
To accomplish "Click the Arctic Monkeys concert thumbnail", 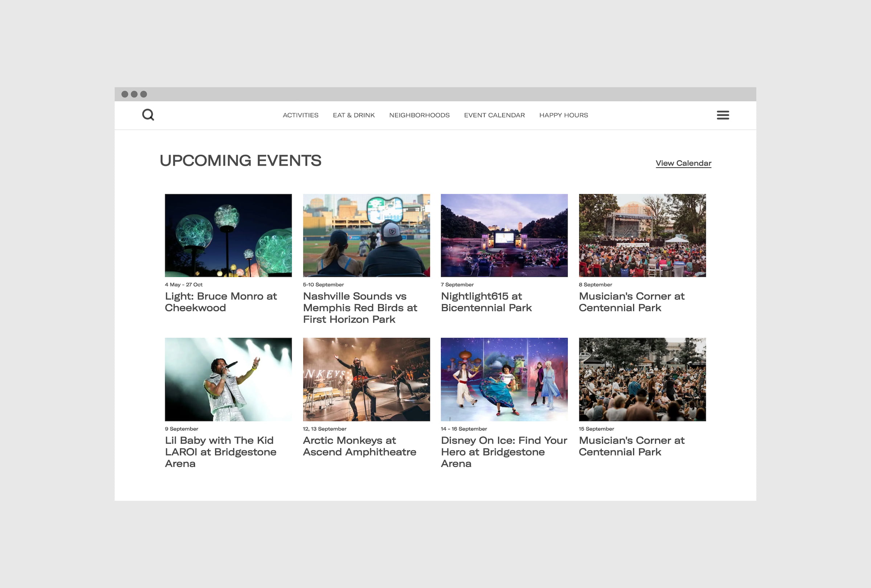I will (366, 379).
